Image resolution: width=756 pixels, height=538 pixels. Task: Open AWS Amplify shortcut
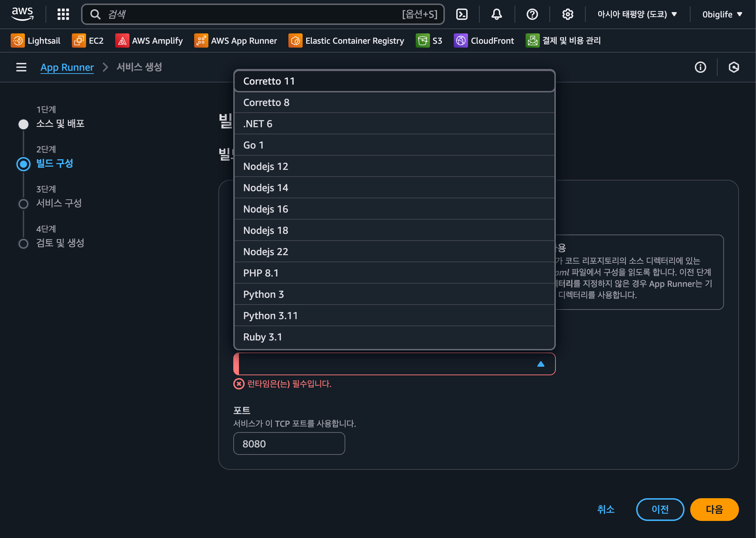click(149, 41)
